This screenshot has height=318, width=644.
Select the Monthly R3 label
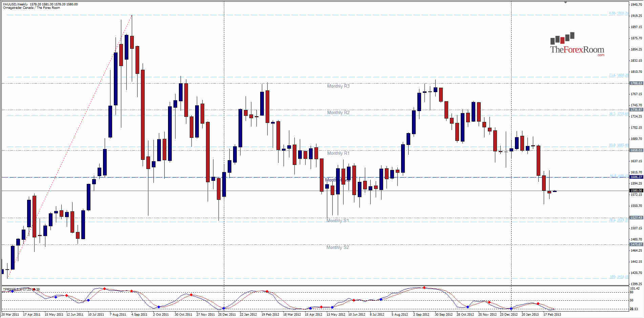[338, 86]
